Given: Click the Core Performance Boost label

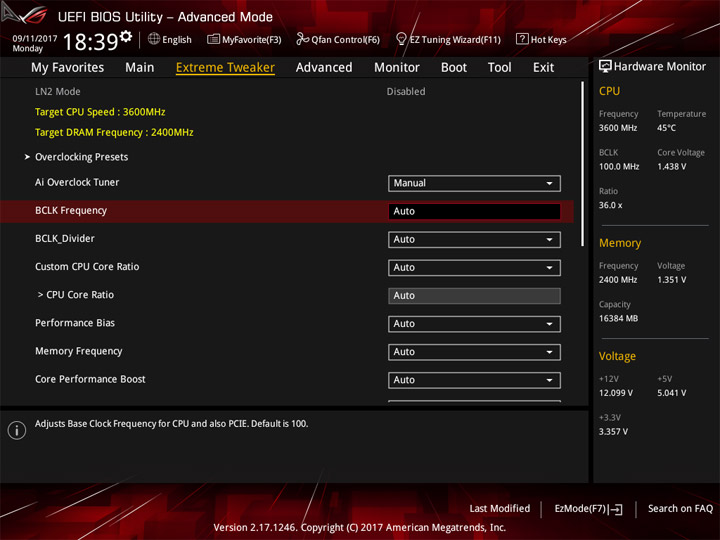Looking at the screenshot, I should tap(90, 379).
